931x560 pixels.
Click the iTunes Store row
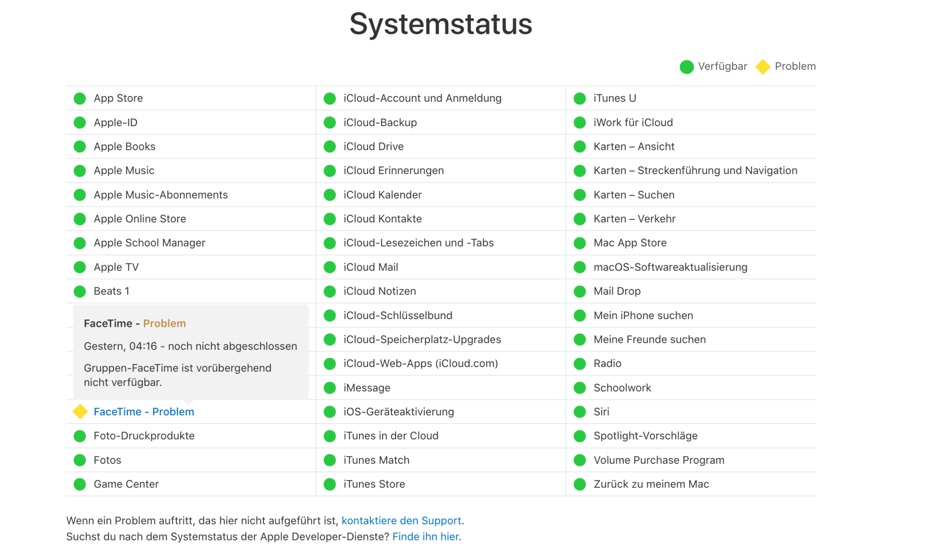tap(374, 484)
